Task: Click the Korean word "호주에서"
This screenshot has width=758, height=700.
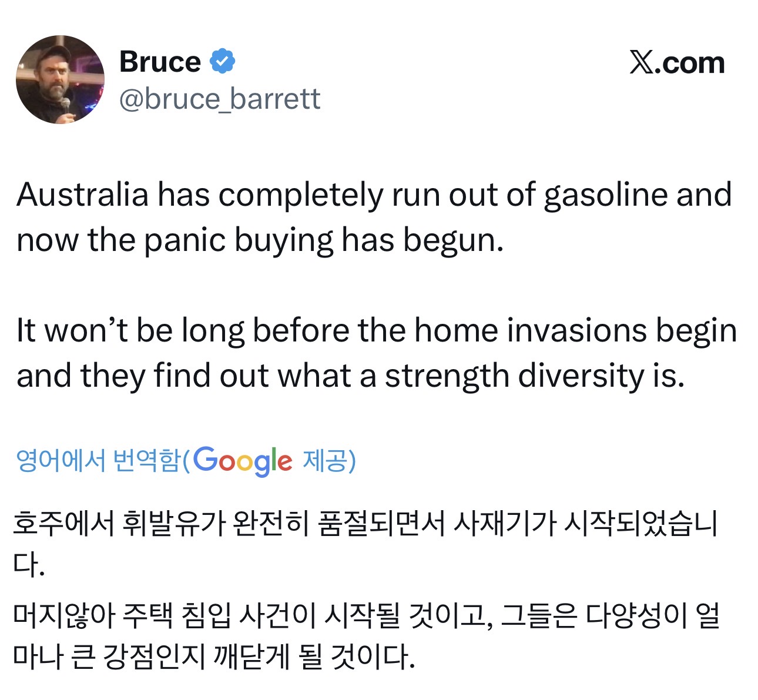Action: 63,524
